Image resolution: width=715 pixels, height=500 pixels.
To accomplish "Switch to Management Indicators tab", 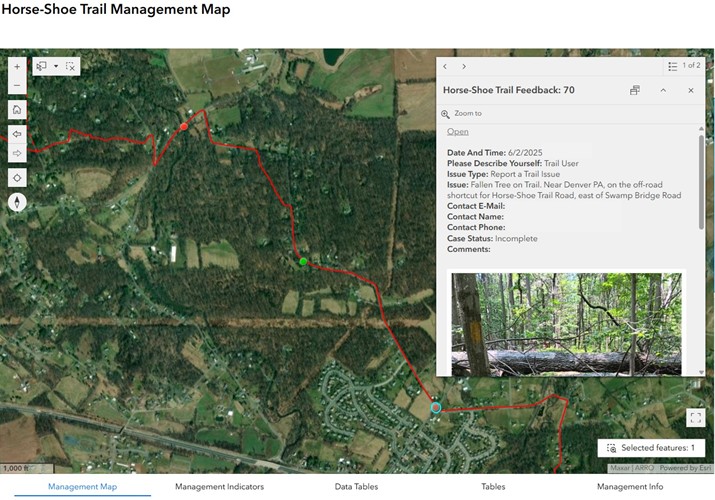I will [x=219, y=486].
